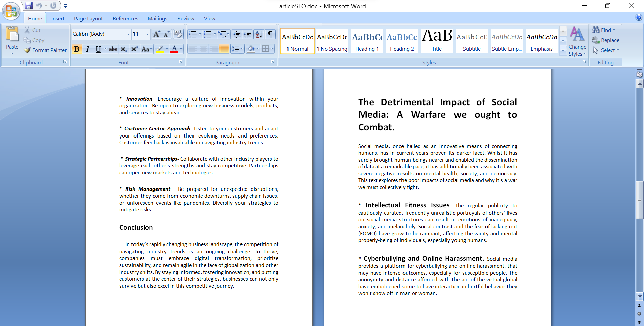
Task: Apply the Heading 1 style
Action: tap(367, 41)
